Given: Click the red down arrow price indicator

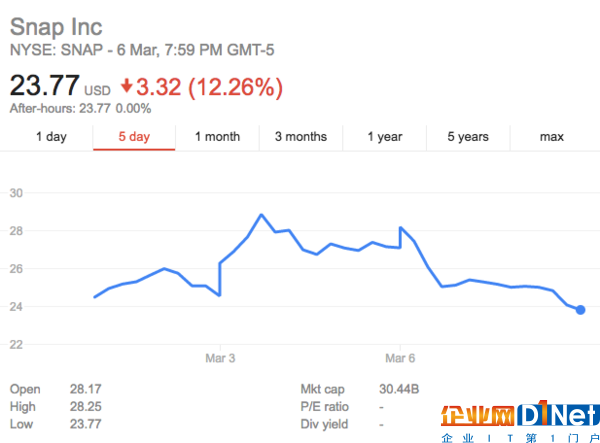Looking at the screenshot, I should point(126,86).
